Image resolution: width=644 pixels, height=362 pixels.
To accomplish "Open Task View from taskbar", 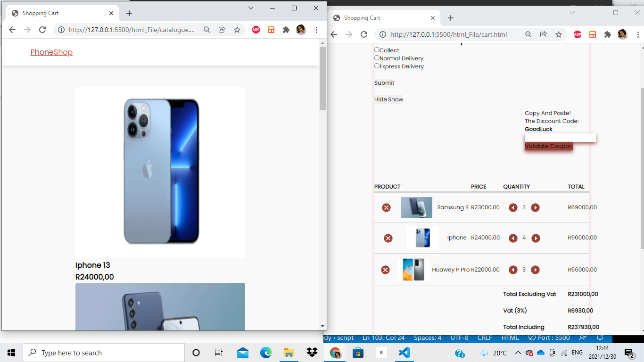I will 219,353.
